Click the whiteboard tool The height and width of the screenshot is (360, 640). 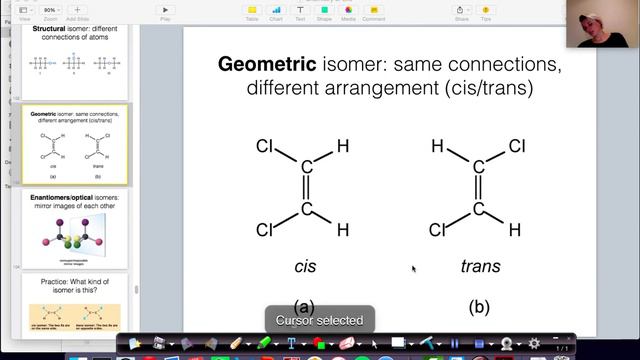tap(398, 343)
